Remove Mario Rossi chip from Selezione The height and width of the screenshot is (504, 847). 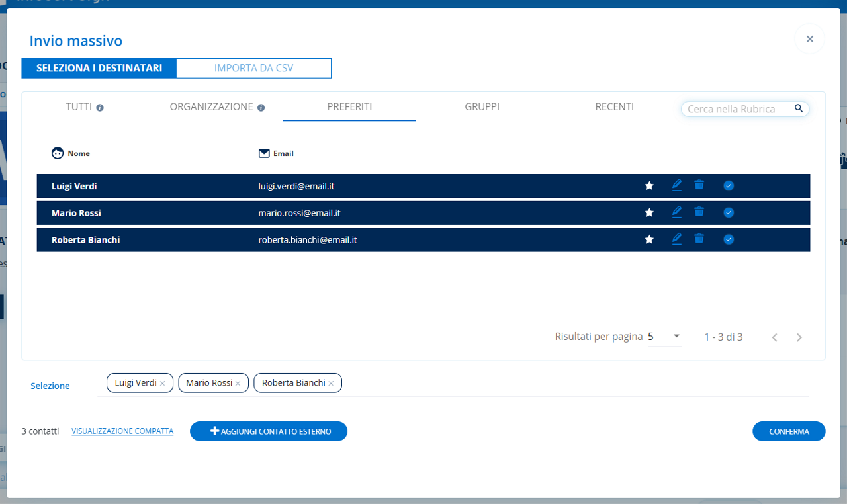[x=238, y=384]
